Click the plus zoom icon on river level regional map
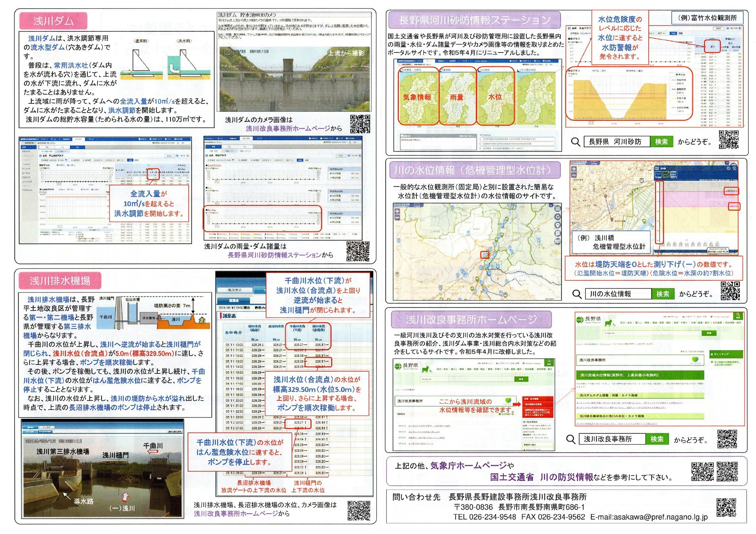The height and width of the screenshot is (534, 756). pos(397,211)
